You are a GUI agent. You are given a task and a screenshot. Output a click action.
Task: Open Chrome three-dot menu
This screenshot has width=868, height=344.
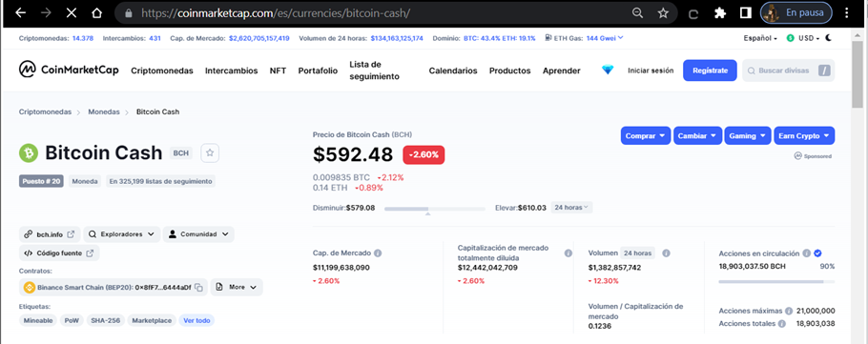click(x=847, y=13)
